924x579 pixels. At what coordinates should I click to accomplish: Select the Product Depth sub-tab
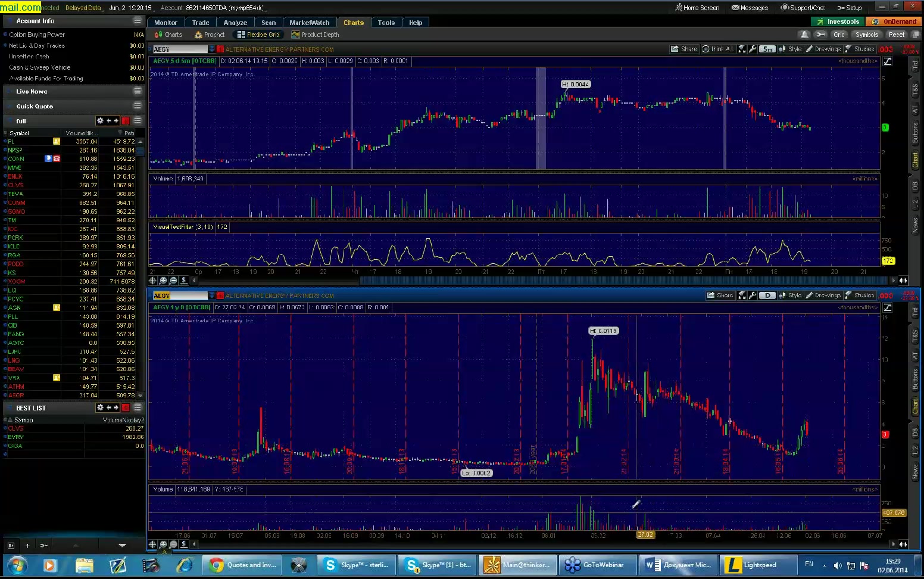point(316,35)
